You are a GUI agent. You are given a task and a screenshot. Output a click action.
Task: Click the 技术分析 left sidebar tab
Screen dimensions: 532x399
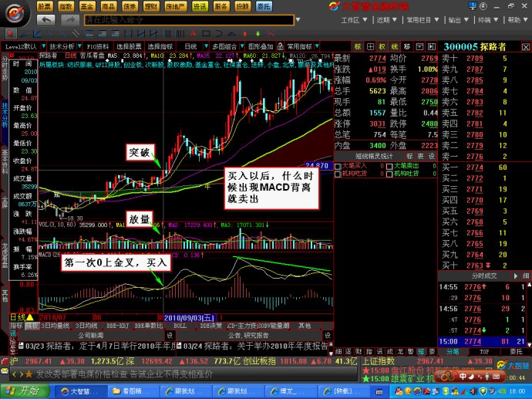pos(5,114)
